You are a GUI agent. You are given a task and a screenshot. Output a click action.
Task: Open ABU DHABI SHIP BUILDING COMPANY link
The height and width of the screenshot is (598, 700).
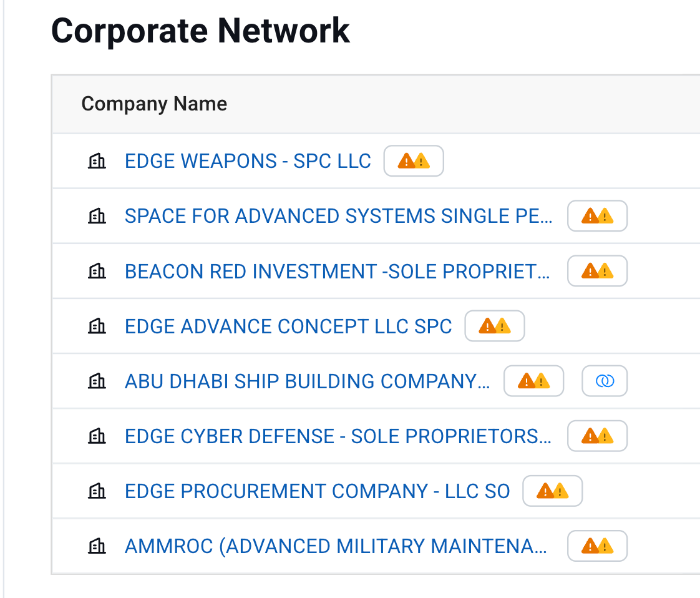click(308, 381)
